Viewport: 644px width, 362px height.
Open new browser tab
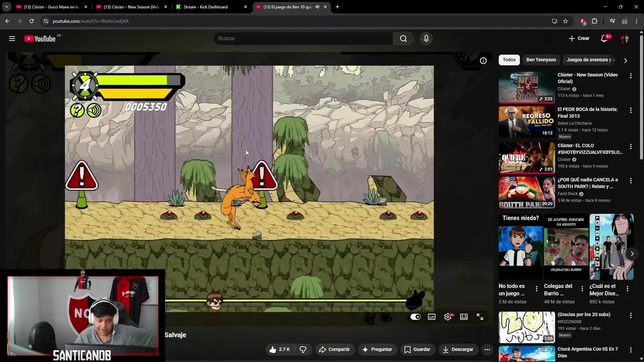coord(337,7)
